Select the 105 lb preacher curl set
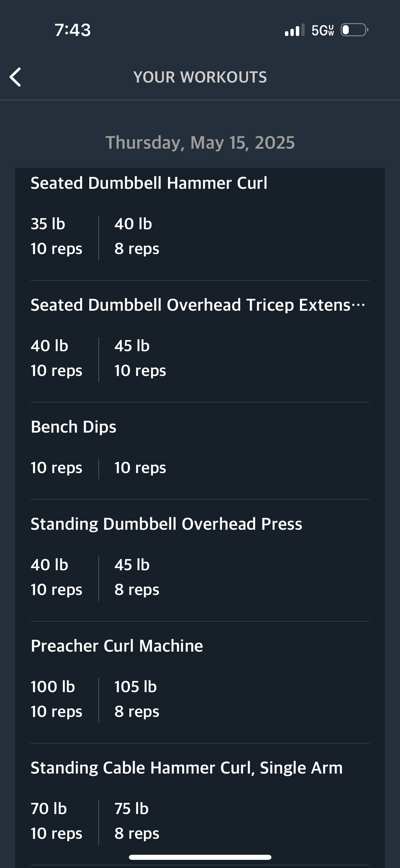400x868 pixels. [136, 699]
